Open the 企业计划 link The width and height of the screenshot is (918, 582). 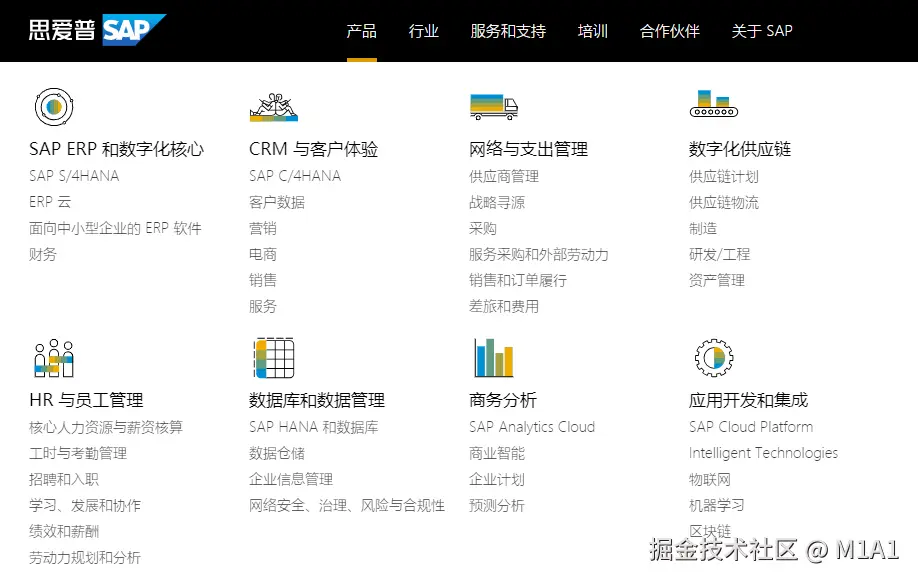[497, 479]
